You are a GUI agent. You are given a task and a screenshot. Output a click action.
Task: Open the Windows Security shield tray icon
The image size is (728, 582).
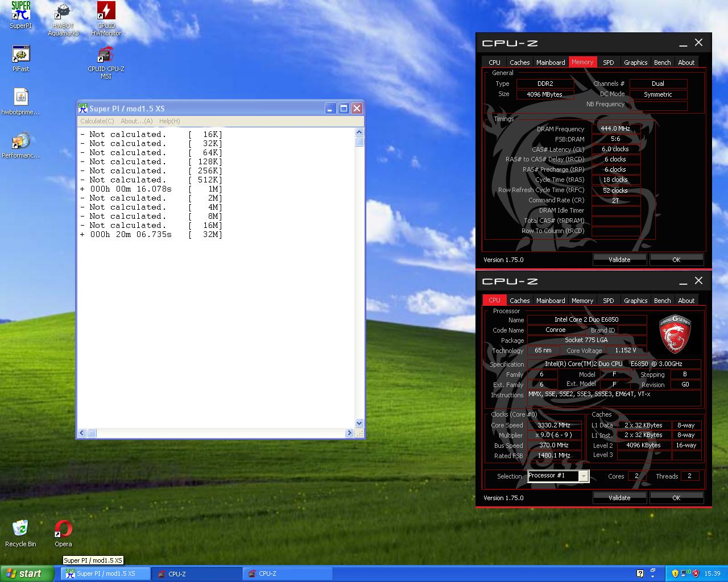click(x=675, y=573)
